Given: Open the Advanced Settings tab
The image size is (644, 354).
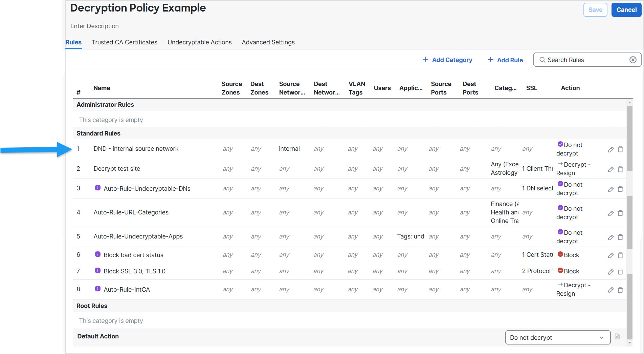Looking at the screenshot, I should (x=268, y=42).
